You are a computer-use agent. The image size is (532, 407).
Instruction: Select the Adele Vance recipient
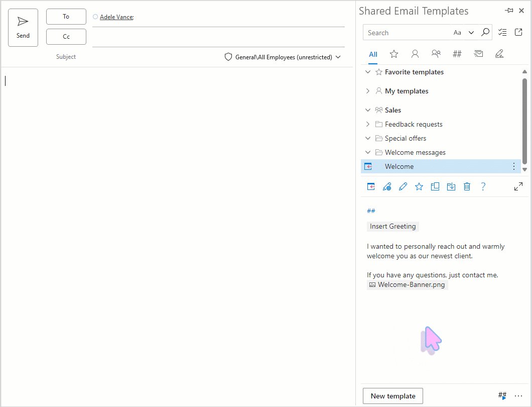(116, 17)
